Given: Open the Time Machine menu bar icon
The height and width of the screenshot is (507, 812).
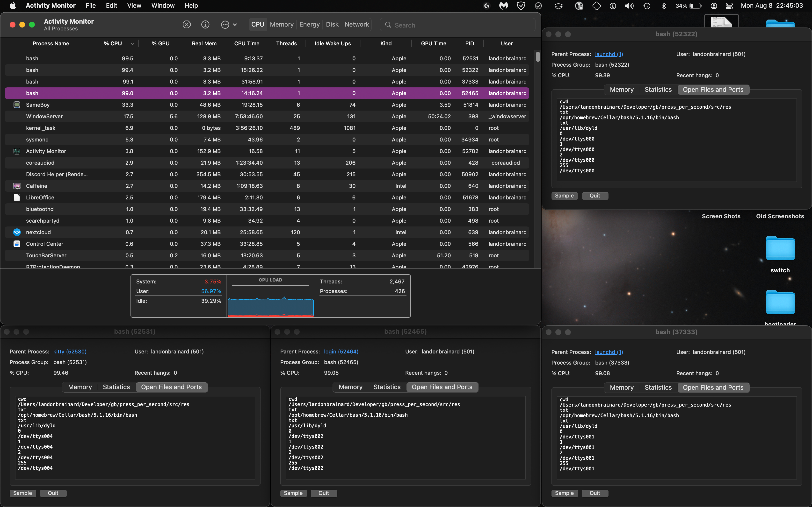Looking at the screenshot, I should pyautogui.click(x=647, y=6).
